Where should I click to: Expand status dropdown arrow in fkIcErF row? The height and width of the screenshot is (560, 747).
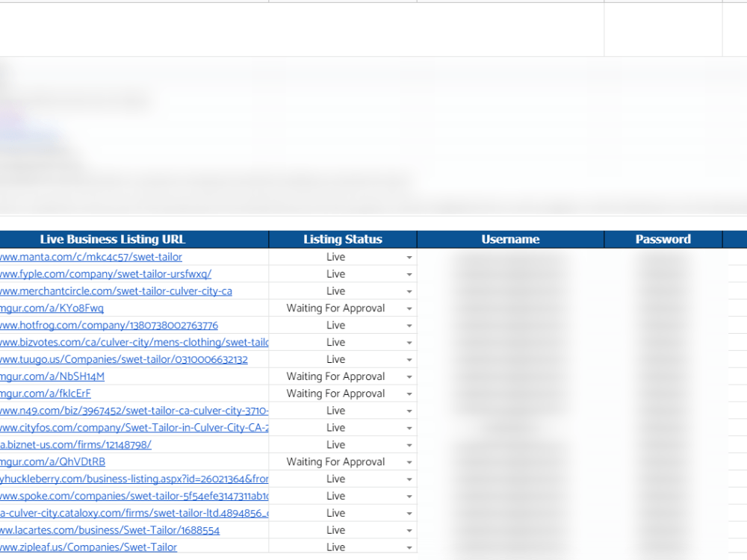coord(409,394)
